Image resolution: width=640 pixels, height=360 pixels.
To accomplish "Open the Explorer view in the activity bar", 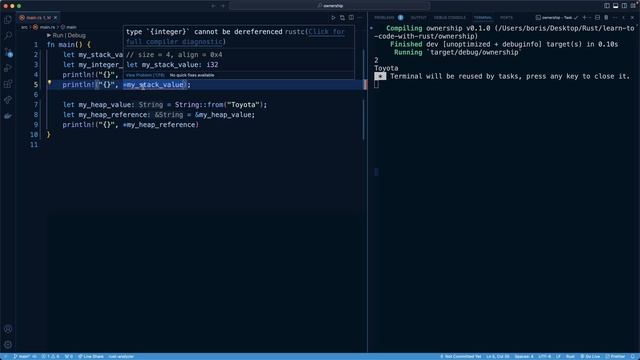I will (8, 20).
